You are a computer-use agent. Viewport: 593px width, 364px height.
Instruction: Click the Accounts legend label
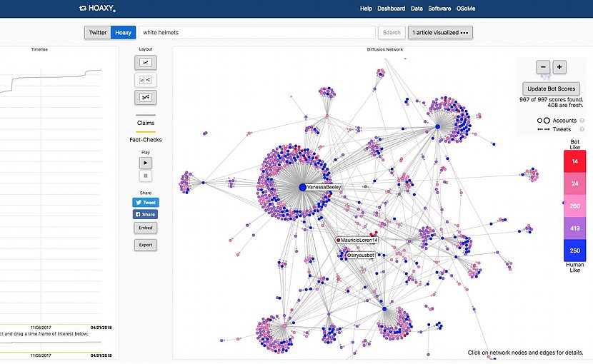(564, 121)
